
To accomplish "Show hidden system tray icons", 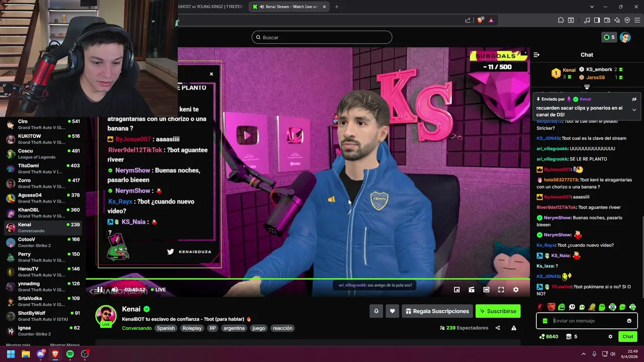I will pyautogui.click(x=584, y=354).
